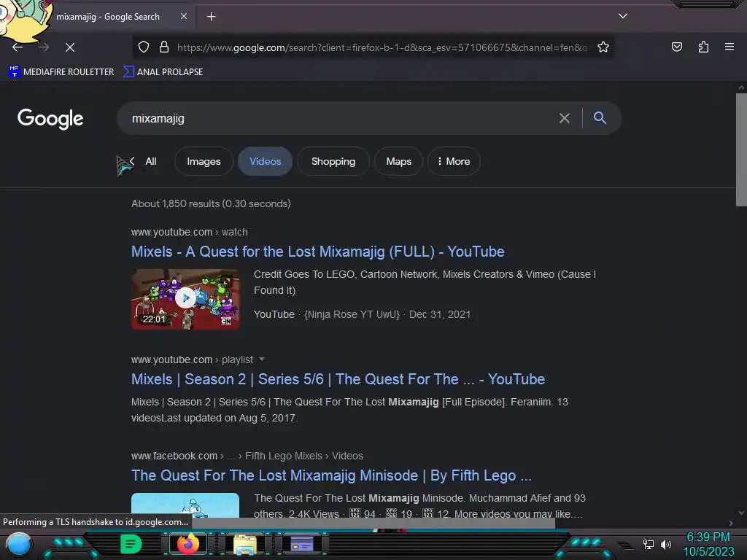Screen dimensions: 747x560
Task: Go to the Google homepage logo
Action: 50,119
